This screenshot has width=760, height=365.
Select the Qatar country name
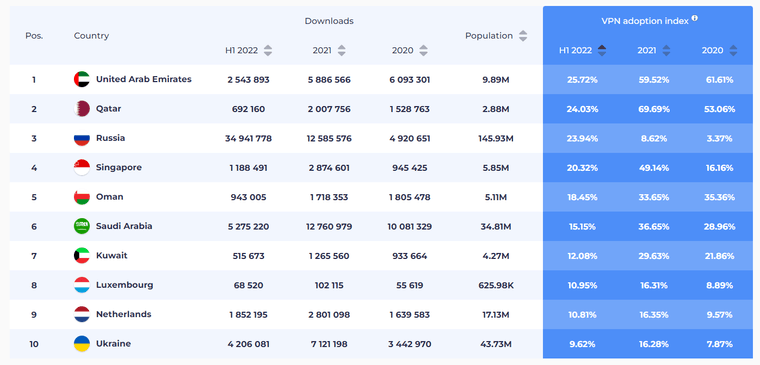(109, 109)
